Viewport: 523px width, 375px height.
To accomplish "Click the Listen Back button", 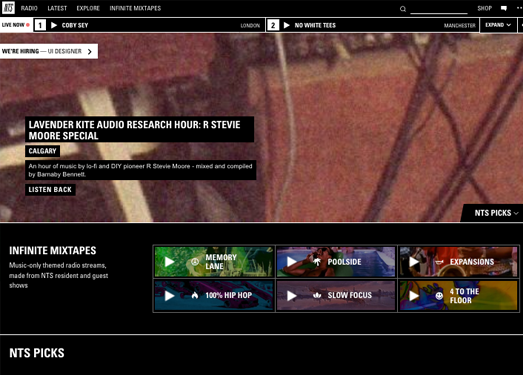I will point(50,190).
